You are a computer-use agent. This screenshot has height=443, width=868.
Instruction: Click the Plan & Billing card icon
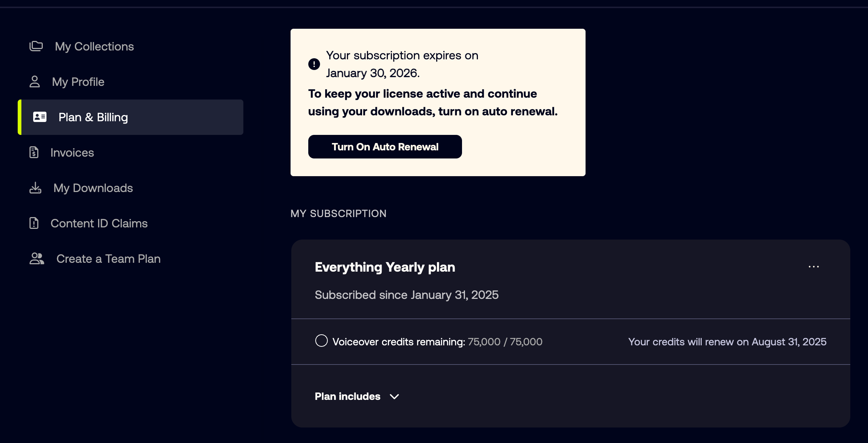[39, 117]
